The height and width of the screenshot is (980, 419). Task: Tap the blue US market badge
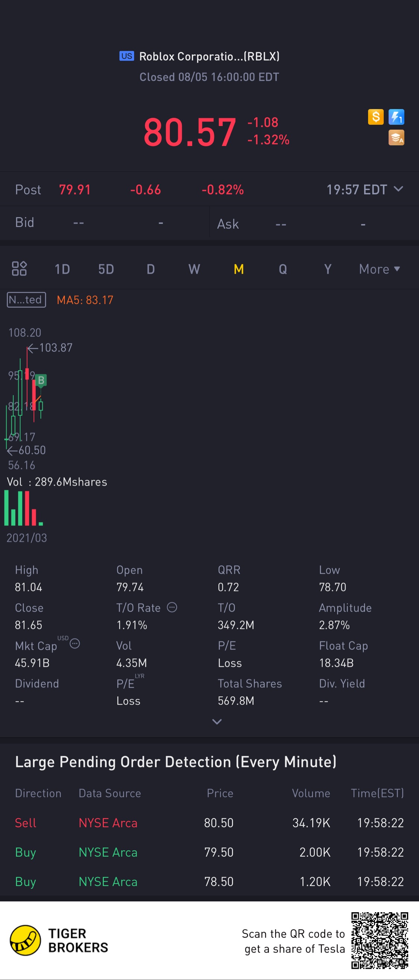click(x=127, y=56)
